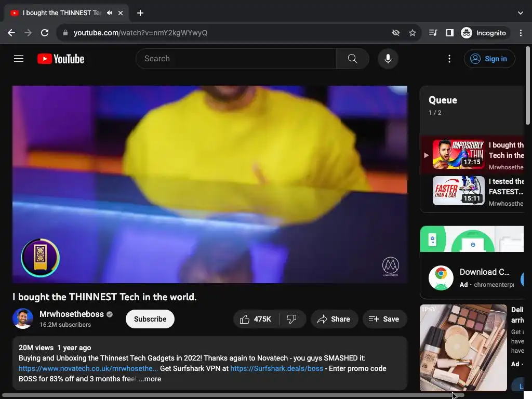Dislike the video

point(292,319)
